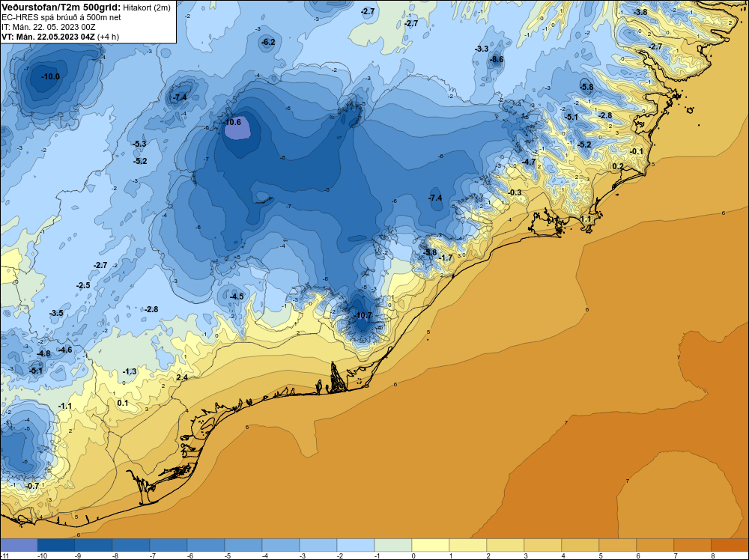749x560 pixels.
Task: Click the -0.1 temperature label
Action: click(x=636, y=151)
